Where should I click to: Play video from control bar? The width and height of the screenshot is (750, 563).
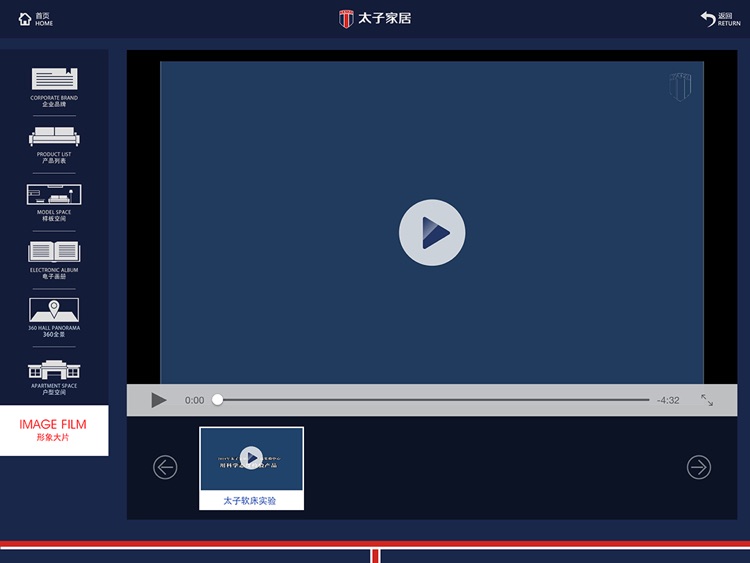(x=158, y=400)
